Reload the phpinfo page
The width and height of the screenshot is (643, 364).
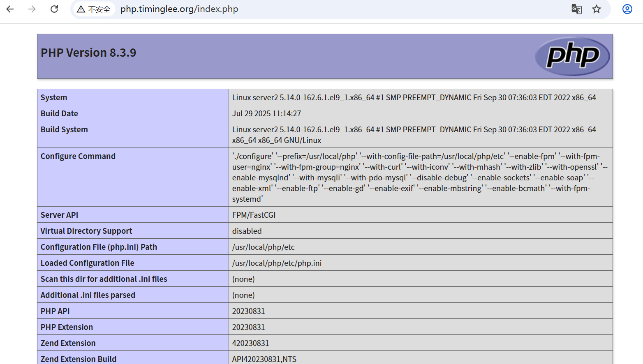[x=54, y=9]
